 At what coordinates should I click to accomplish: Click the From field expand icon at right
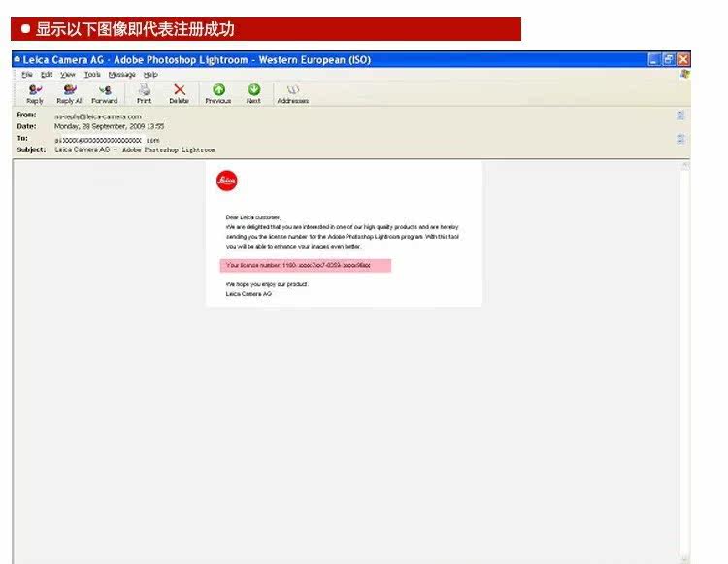680,116
